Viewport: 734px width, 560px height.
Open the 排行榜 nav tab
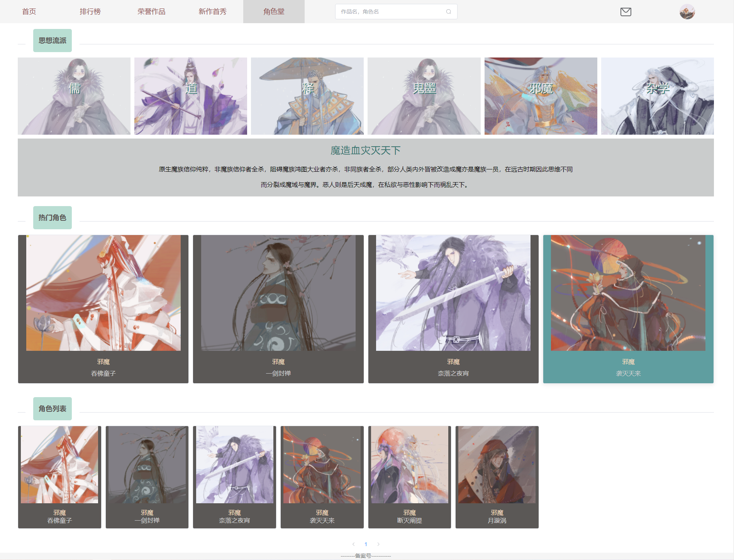pos(90,12)
